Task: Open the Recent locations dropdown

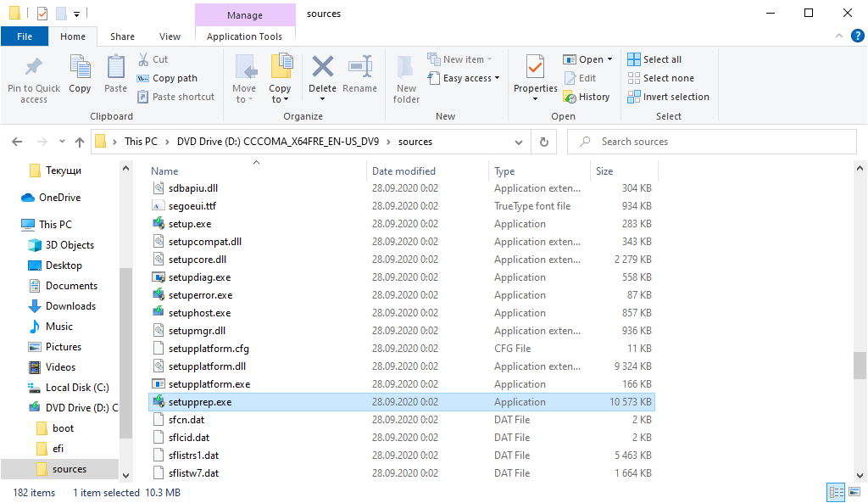Action: point(62,142)
